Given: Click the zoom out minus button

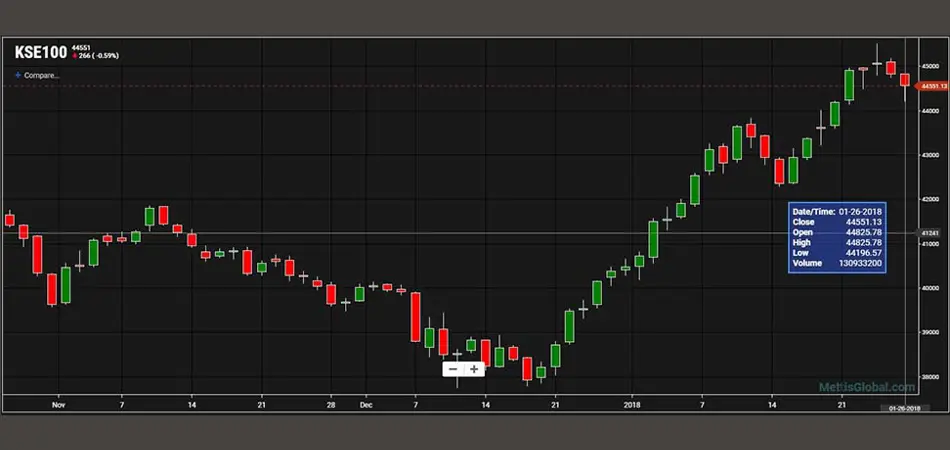Looking at the screenshot, I should [453, 369].
